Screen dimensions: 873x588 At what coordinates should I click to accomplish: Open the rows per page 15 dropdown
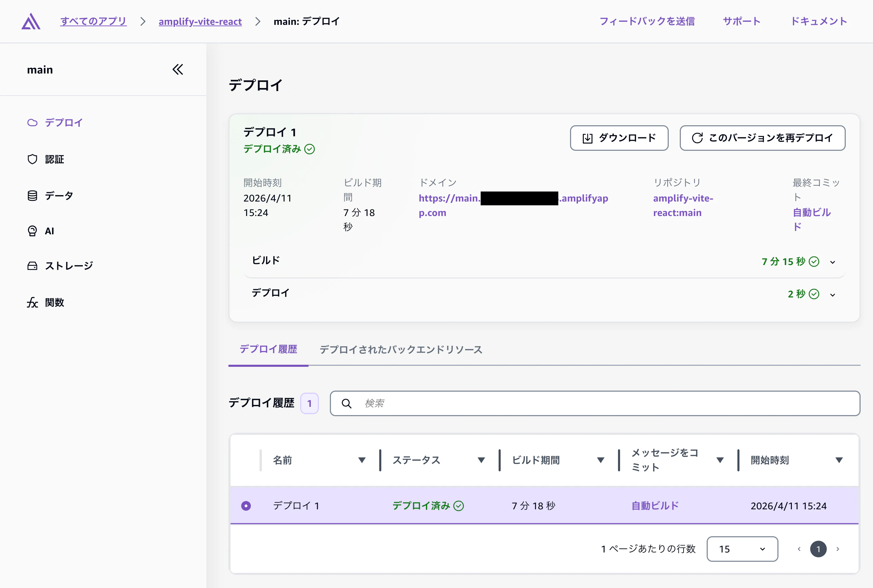[x=742, y=549]
